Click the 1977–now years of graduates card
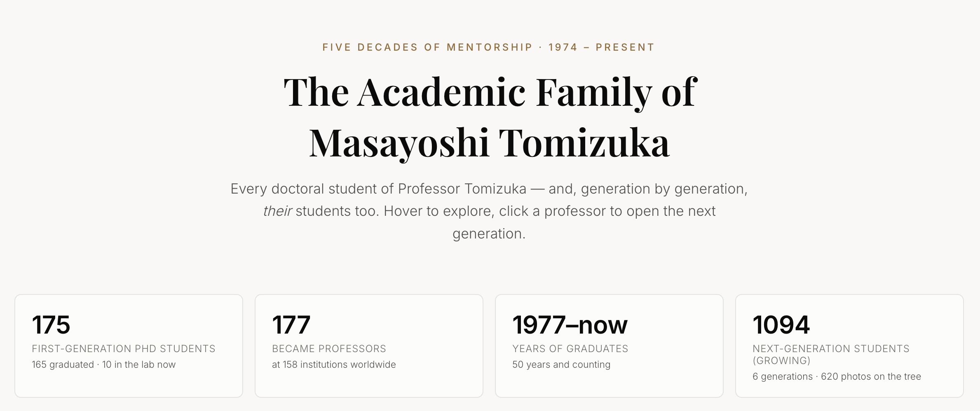The height and width of the screenshot is (411, 980). click(609, 346)
